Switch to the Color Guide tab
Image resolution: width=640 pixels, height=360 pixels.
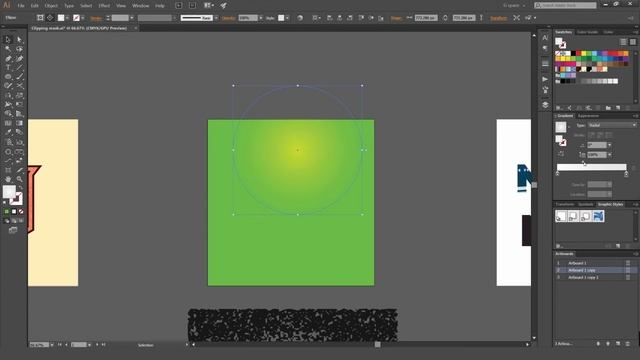[x=587, y=32]
